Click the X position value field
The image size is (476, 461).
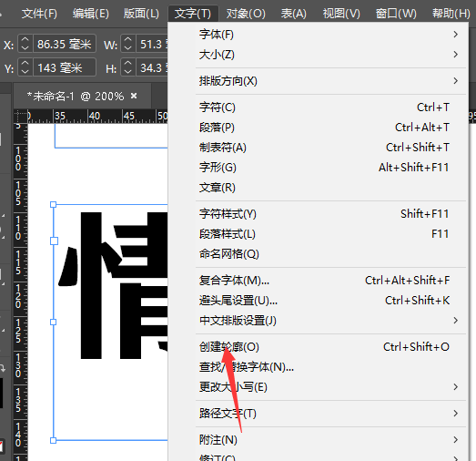pos(65,45)
